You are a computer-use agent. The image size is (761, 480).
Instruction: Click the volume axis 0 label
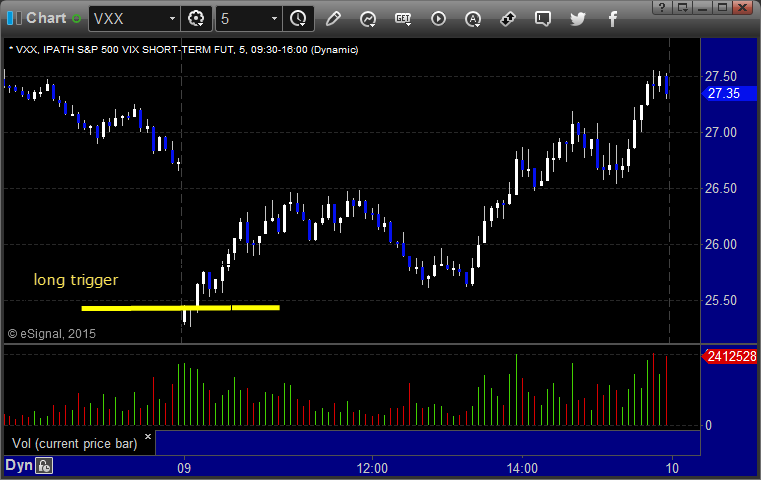(708, 425)
